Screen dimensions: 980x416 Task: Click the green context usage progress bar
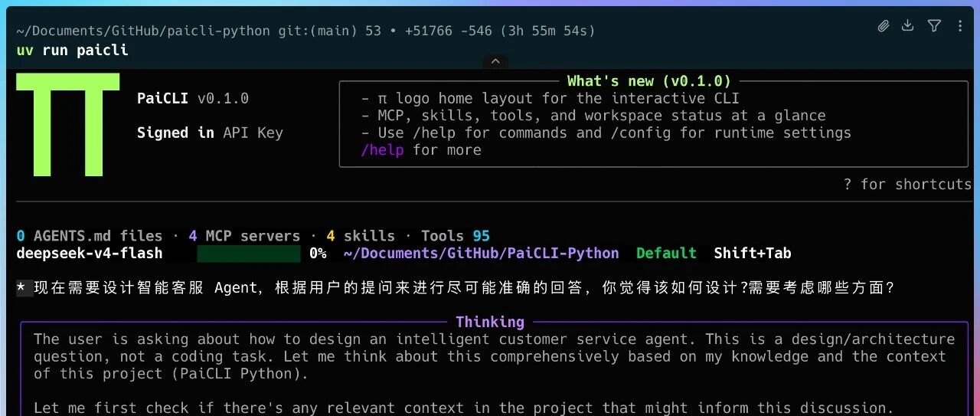tap(249, 254)
